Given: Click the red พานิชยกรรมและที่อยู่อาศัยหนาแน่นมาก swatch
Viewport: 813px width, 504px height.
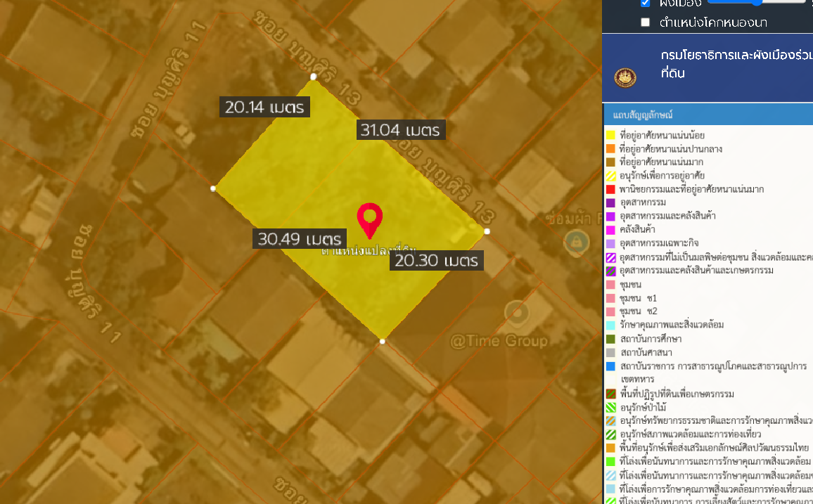Looking at the screenshot, I should tap(610, 189).
